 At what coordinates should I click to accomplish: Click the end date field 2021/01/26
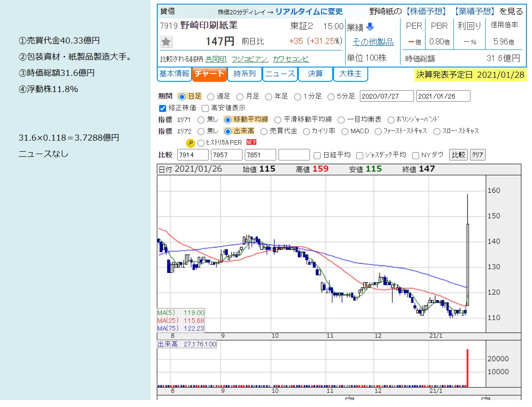click(443, 96)
